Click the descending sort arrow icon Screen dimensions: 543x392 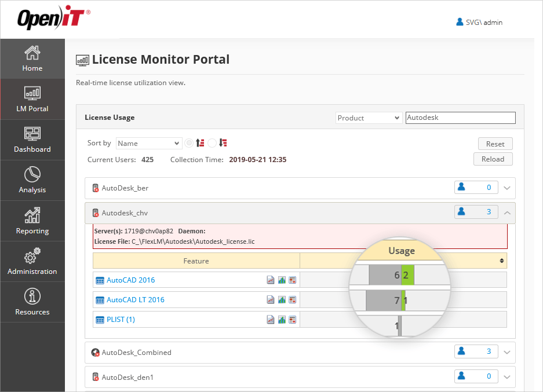click(x=223, y=143)
